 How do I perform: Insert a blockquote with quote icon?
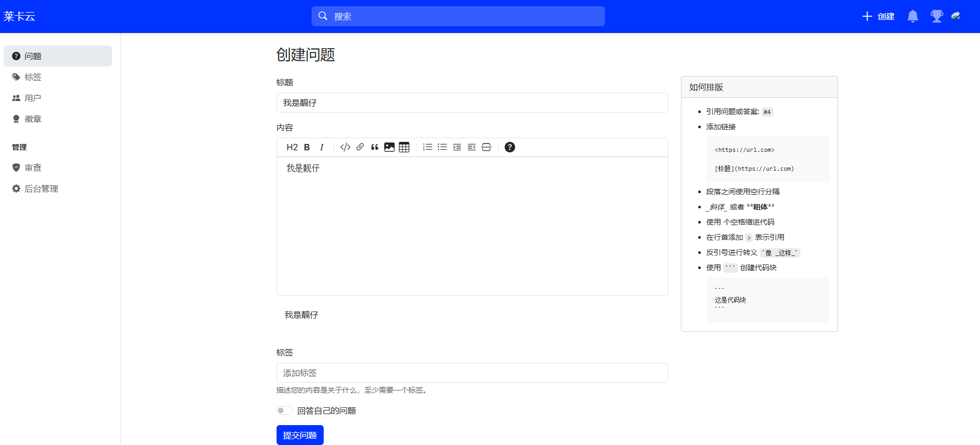(375, 147)
